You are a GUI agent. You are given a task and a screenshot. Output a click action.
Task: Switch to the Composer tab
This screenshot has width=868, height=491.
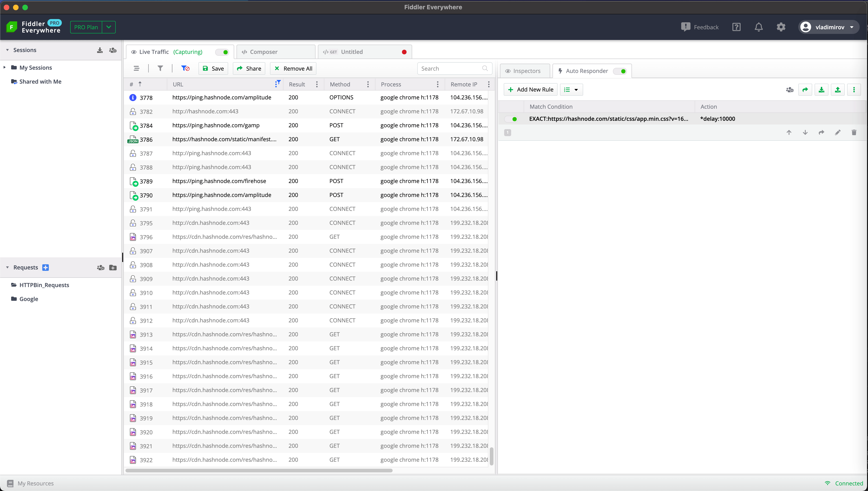point(276,52)
